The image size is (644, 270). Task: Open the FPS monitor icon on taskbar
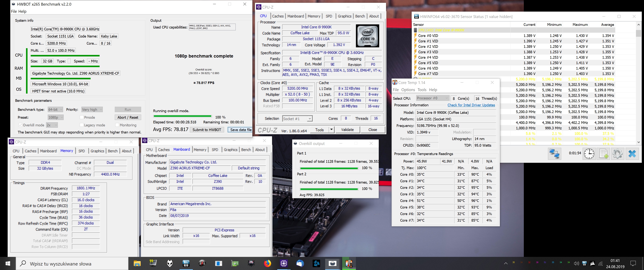tap(153, 263)
